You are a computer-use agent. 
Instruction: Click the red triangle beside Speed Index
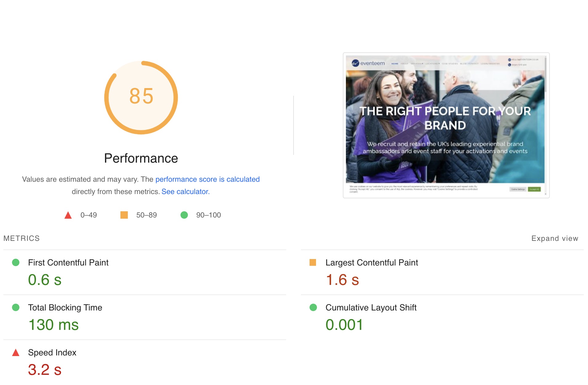[16, 353]
